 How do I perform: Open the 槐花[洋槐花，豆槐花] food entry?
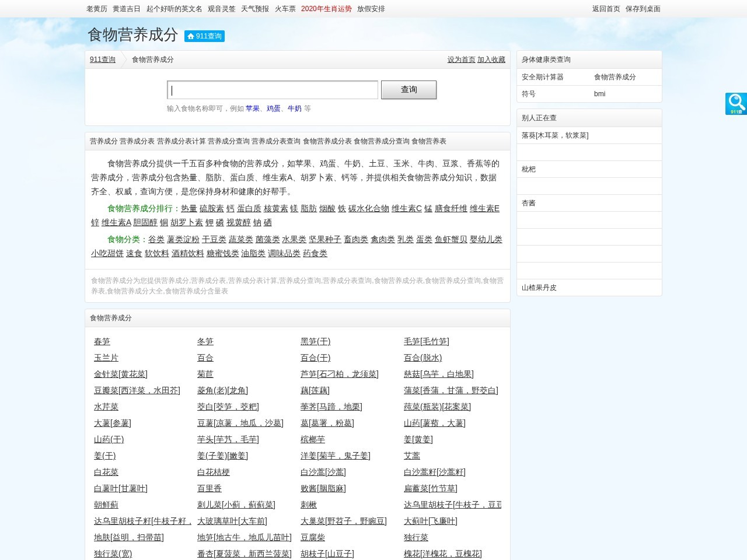(x=443, y=554)
